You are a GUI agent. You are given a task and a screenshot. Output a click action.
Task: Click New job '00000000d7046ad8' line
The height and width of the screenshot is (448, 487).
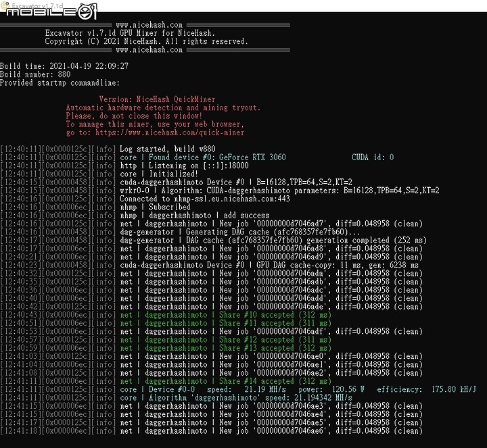point(271,249)
